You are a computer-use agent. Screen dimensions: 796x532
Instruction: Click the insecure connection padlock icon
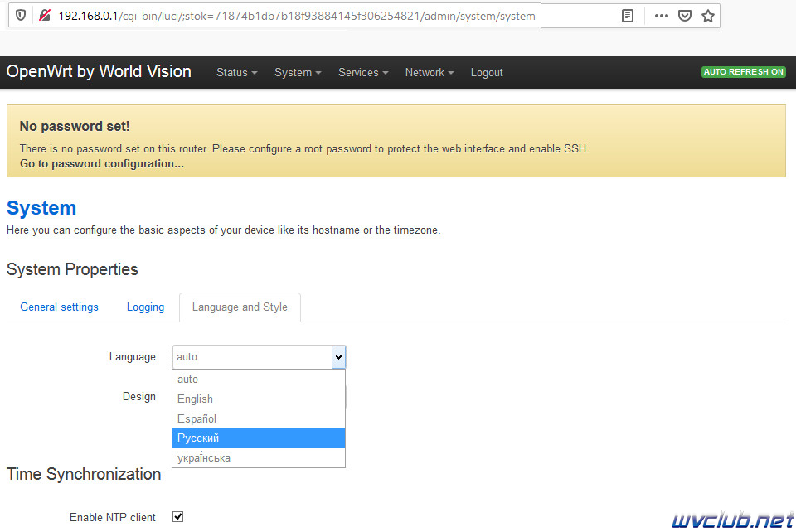click(x=45, y=15)
